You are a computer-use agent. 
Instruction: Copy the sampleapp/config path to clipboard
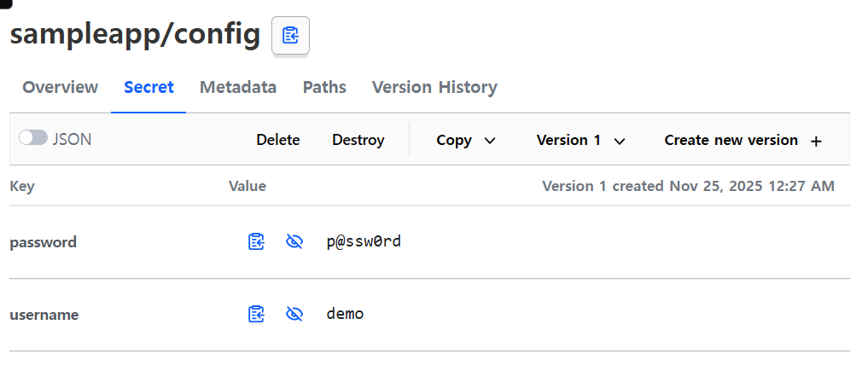pyautogui.click(x=290, y=36)
